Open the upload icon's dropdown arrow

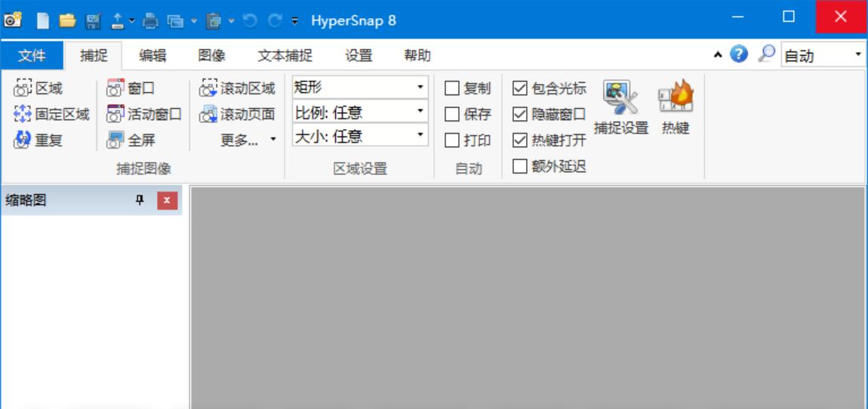coord(132,21)
